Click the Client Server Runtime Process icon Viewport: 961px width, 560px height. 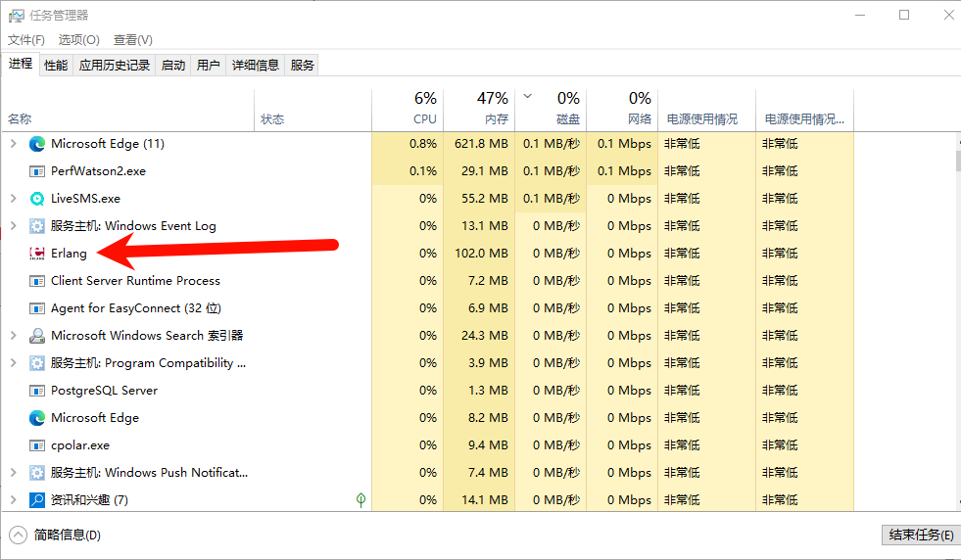pyautogui.click(x=37, y=281)
